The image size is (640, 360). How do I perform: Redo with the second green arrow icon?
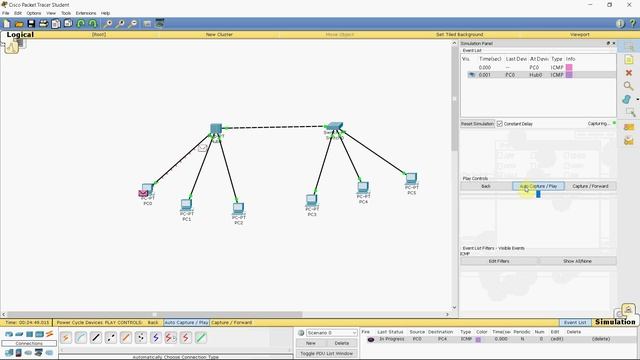(x=93, y=24)
